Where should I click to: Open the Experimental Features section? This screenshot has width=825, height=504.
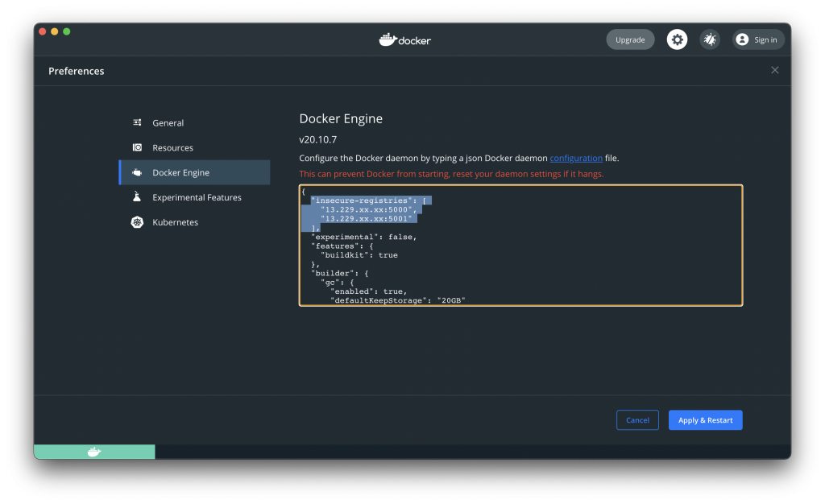[196, 197]
